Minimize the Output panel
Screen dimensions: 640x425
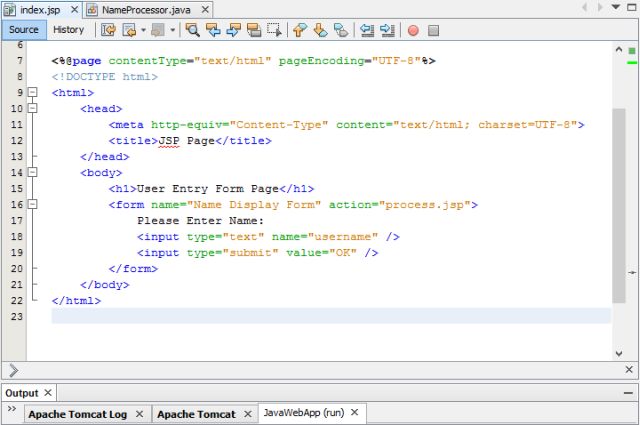click(x=628, y=392)
